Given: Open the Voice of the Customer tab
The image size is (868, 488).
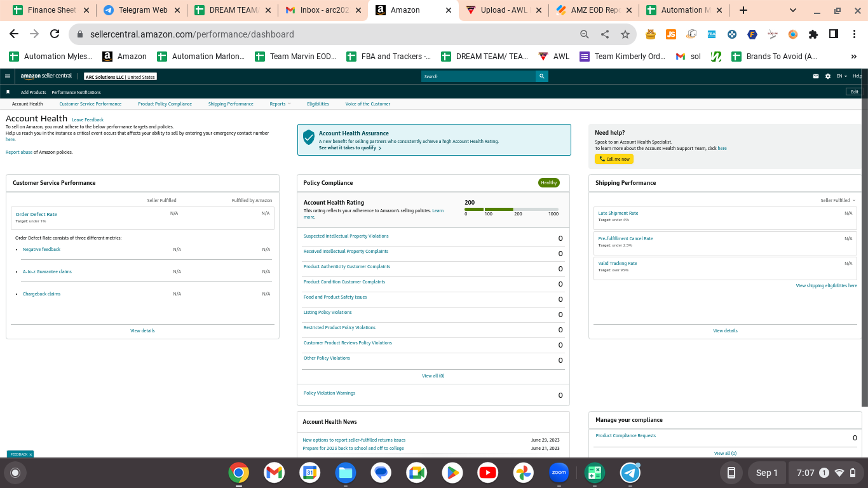Looking at the screenshot, I should [x=368, y=104].
